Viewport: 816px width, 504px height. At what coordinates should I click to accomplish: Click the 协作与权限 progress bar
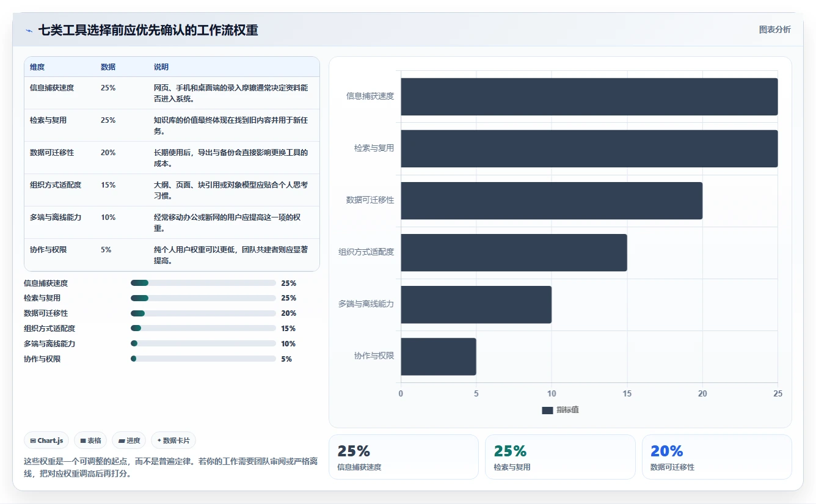coord(203,359)
